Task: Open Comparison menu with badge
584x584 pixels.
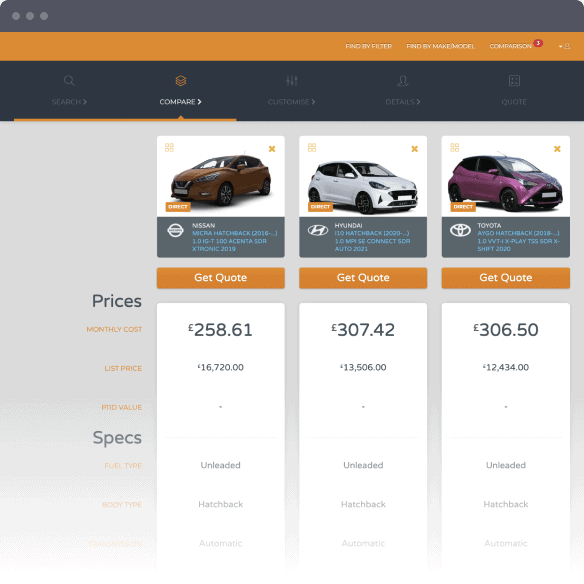Action: (x=515, y=45)
